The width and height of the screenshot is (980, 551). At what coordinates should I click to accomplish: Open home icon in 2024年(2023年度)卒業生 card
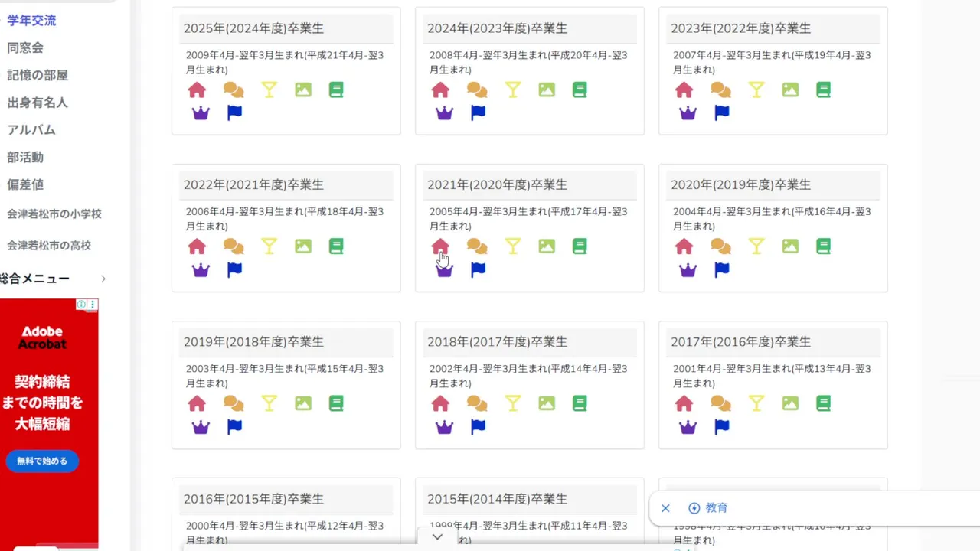(x=440, y=90)
